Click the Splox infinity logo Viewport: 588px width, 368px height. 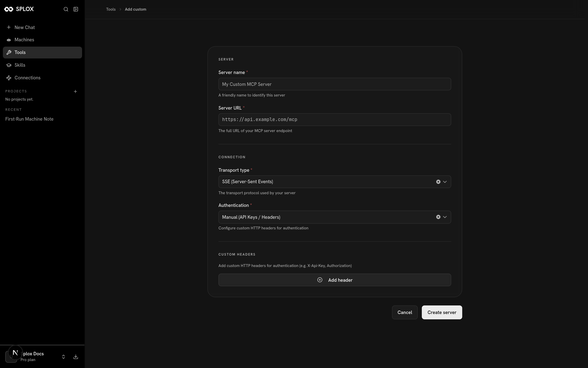[x=9, y=9]
